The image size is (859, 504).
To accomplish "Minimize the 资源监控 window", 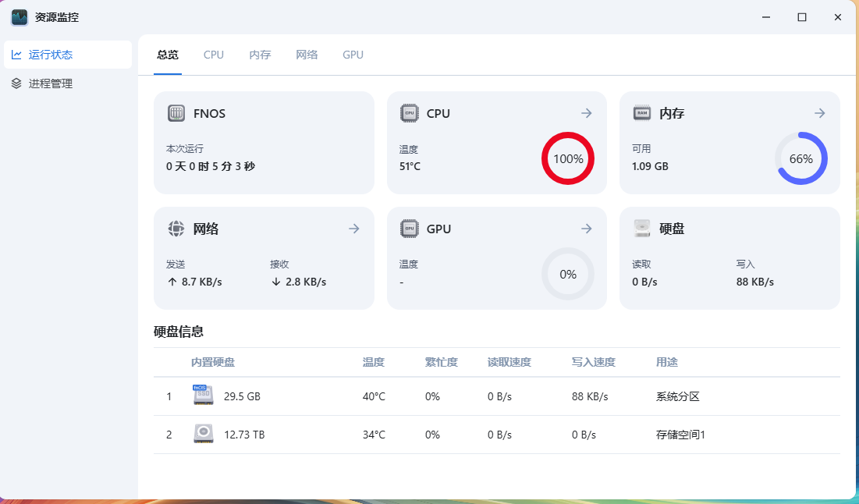I will 766,17.
